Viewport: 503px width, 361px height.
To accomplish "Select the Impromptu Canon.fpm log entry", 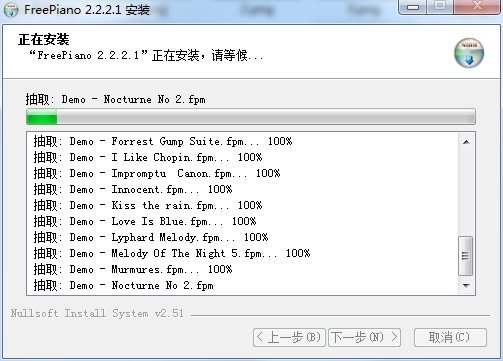I will tap(157, 173).
